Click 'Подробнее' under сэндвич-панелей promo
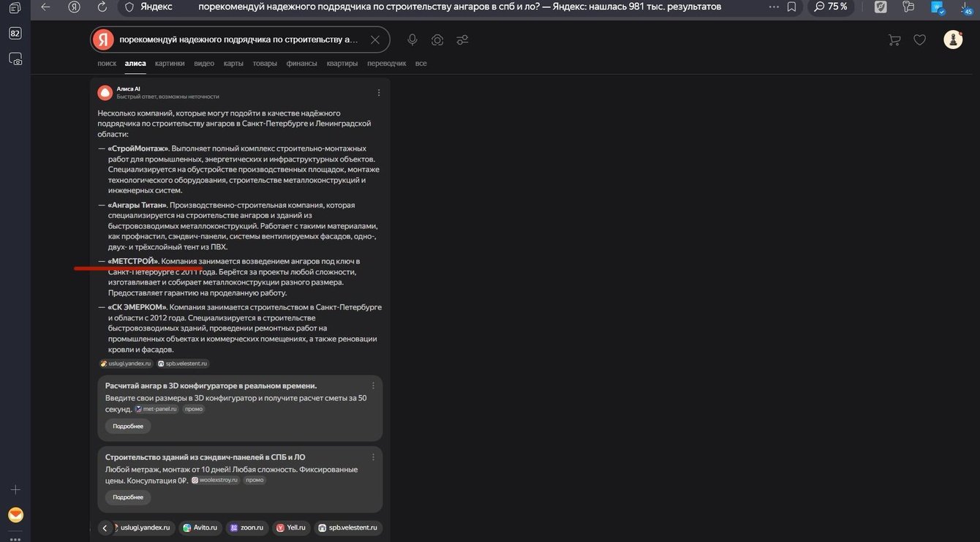 [128, 497]
